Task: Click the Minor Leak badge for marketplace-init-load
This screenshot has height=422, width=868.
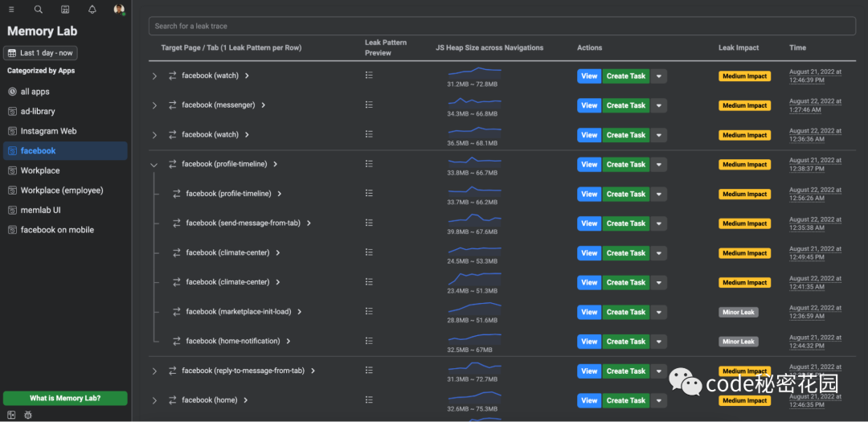Action: (x=739, y=312)
